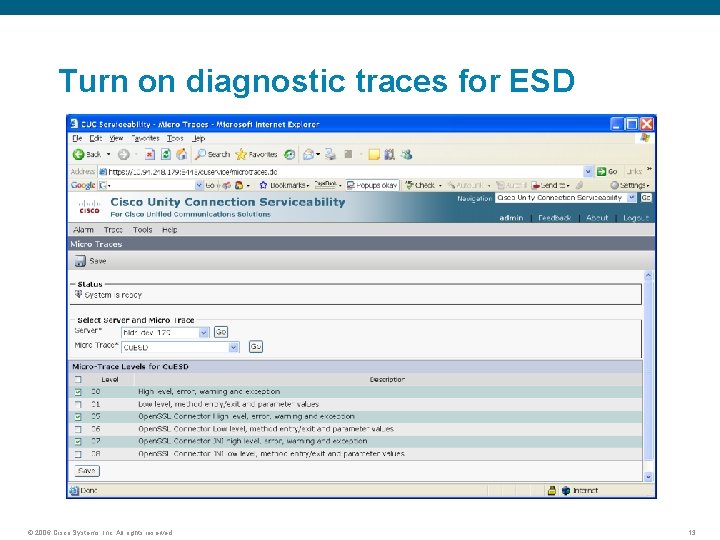Click the Mail envelope icon

point(308,155)
